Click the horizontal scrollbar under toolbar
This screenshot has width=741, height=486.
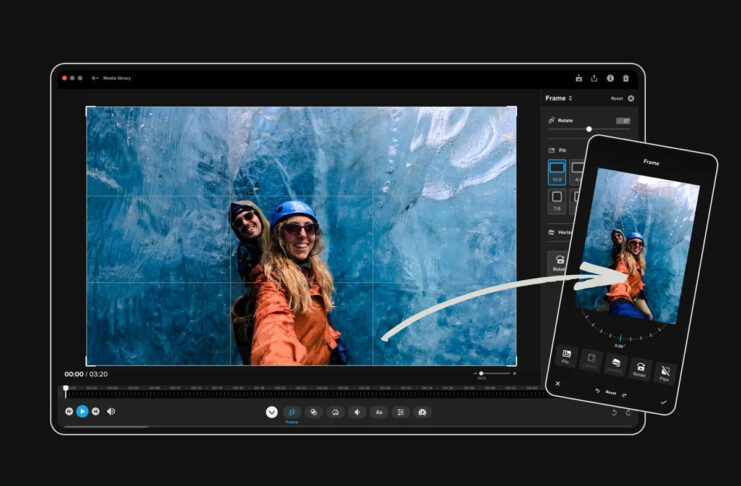[106, 427]
